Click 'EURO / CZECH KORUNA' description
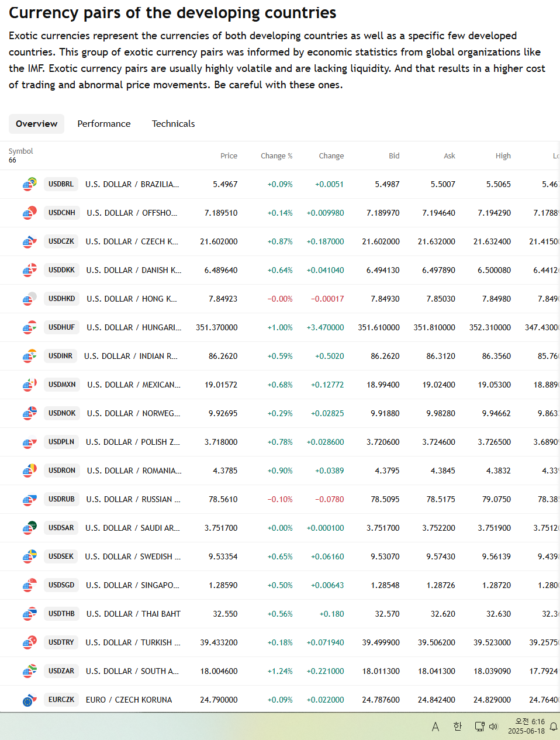Screen dimensions: 560x740 129,700
